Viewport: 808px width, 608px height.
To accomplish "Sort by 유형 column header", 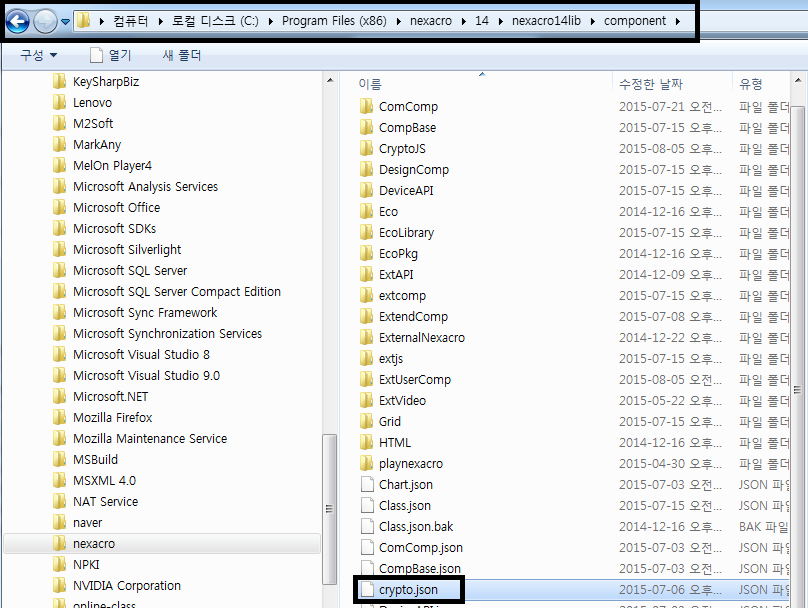I will pos(750,83).
